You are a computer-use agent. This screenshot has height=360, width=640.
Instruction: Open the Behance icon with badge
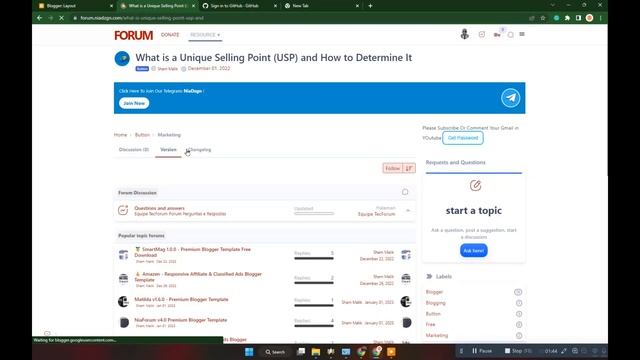(x=497, y=35)
